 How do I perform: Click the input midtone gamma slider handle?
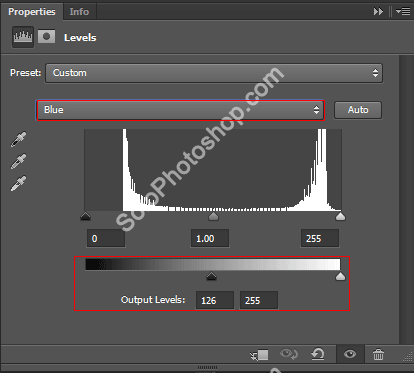coord(213,217)
